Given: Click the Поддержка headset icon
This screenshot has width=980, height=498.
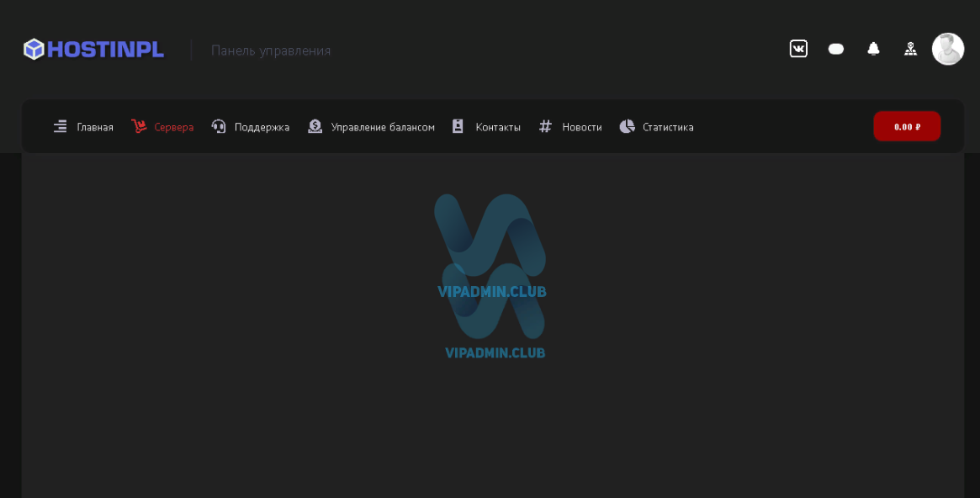Looking at the screenshot, I should pos(218,126).
